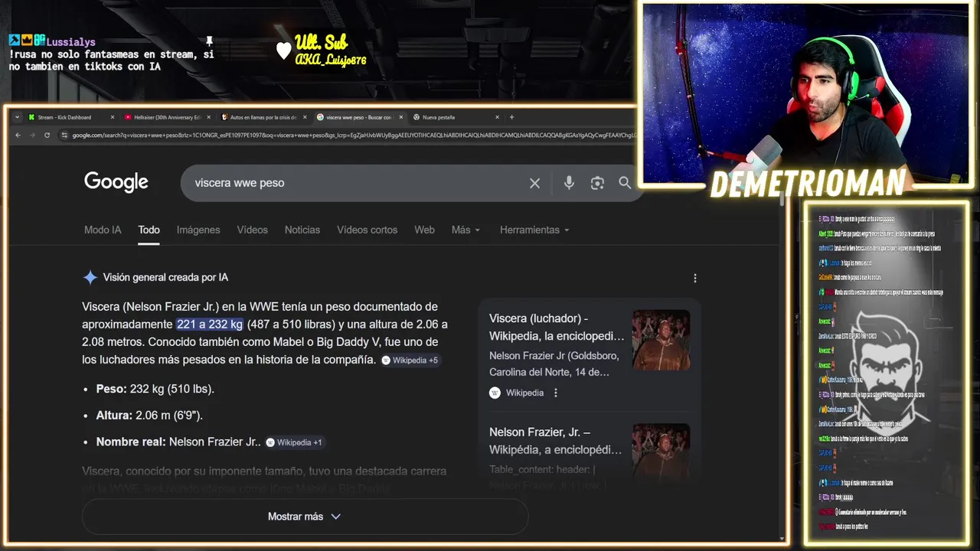Open the Imágenes results tab
The width and height of the screenshot is (980, 551).
pyautogui.click(x=198, y=230)
